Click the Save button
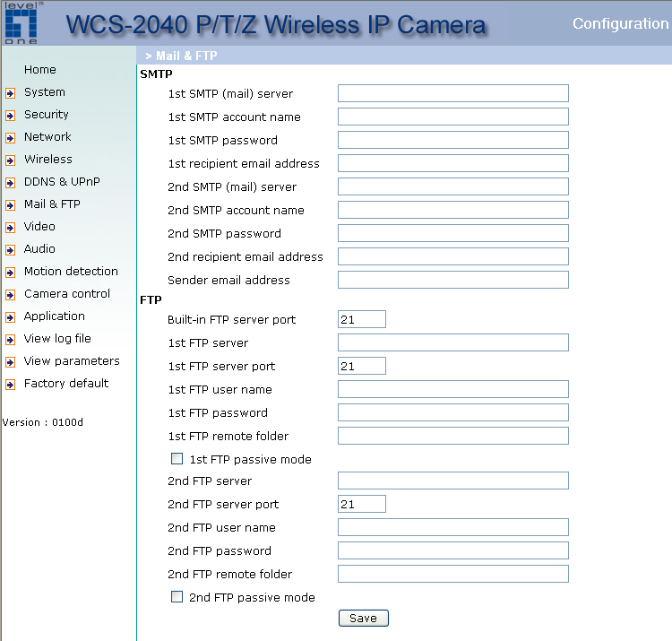Image resolution: width=672 pixels, height=641 pixels. point(364,618)
